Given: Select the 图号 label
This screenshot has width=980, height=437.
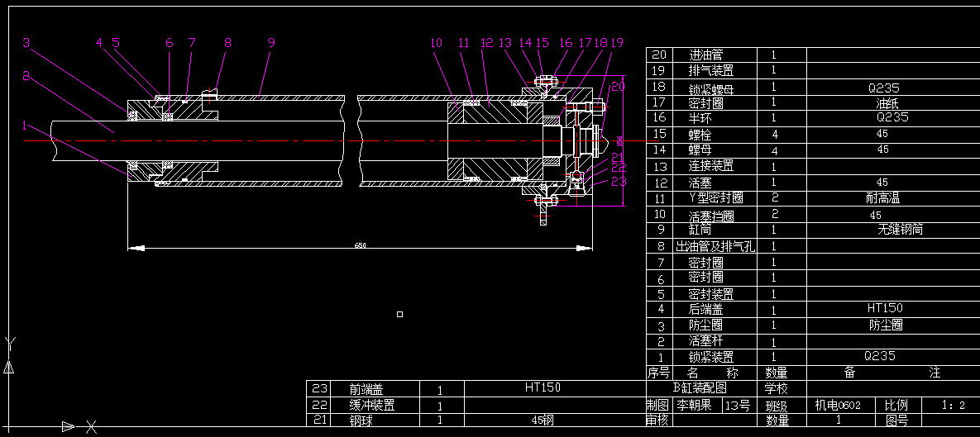Looking at the screenshot, I should pyautogui.click(x=896, y=420).
